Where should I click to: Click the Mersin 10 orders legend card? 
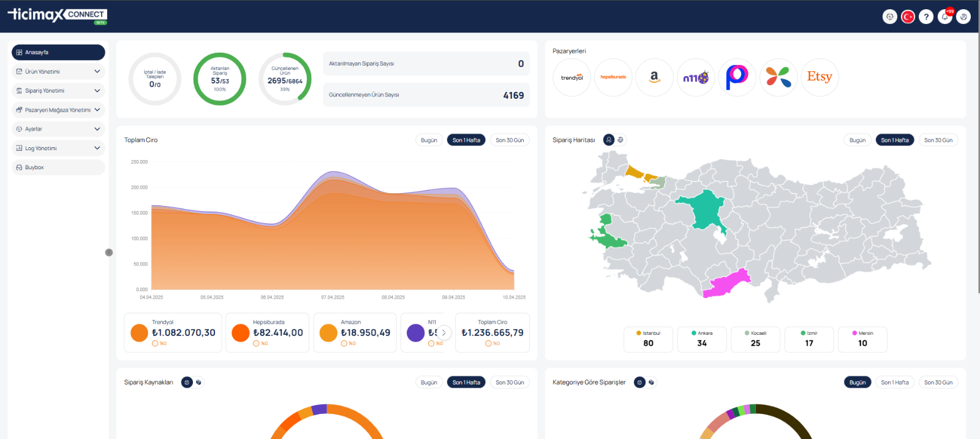(862, 339)
